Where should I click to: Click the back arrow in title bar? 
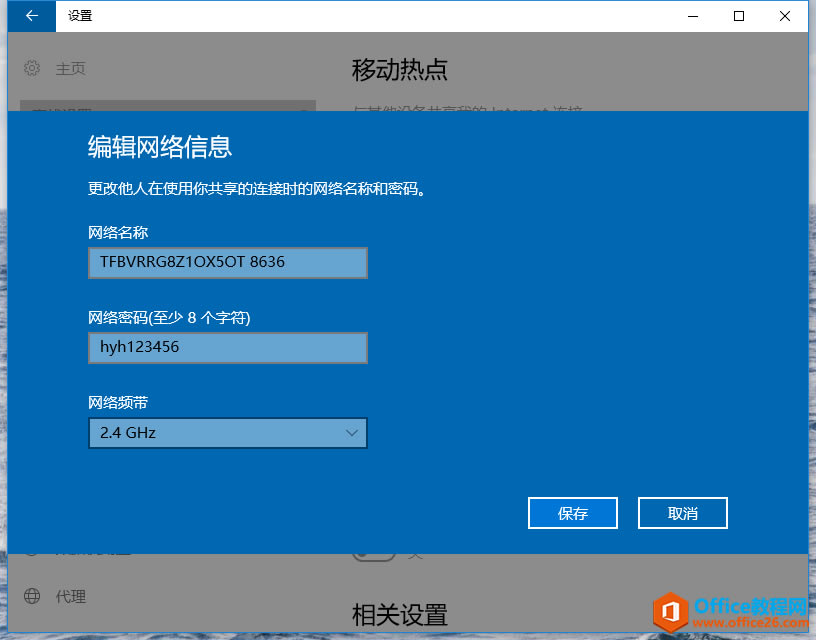click(x=32, y=16)
